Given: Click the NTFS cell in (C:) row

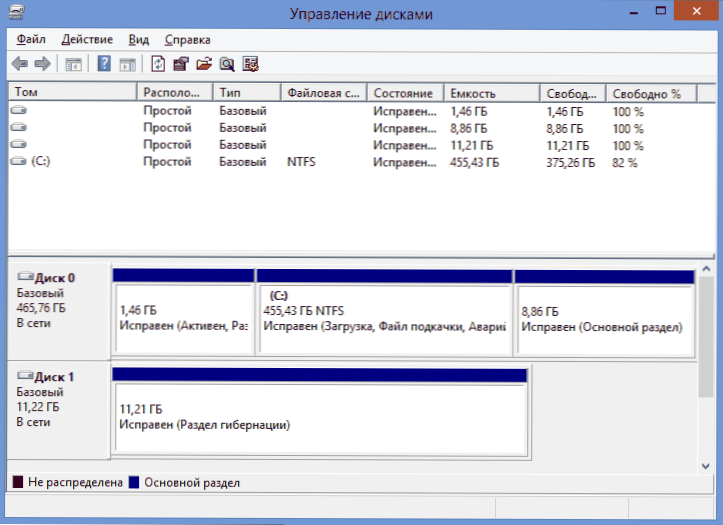Looking at the screenshot, I should 301,162.
